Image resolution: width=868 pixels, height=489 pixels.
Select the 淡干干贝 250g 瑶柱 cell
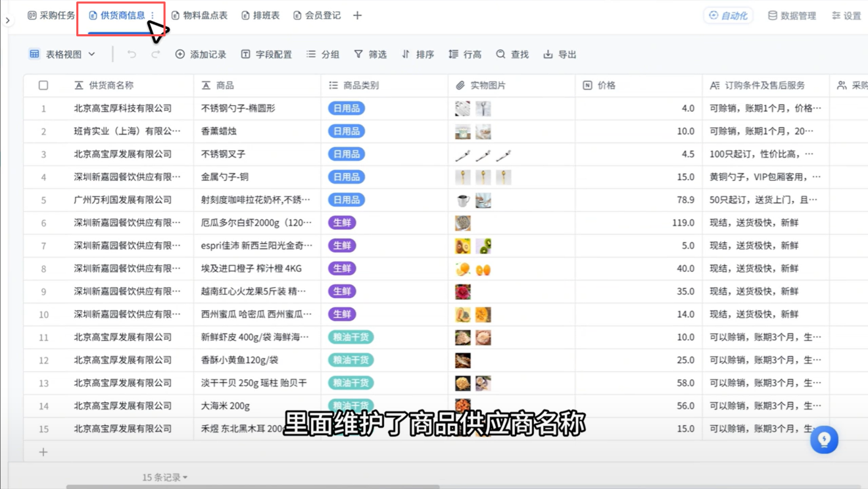[257, 382]
